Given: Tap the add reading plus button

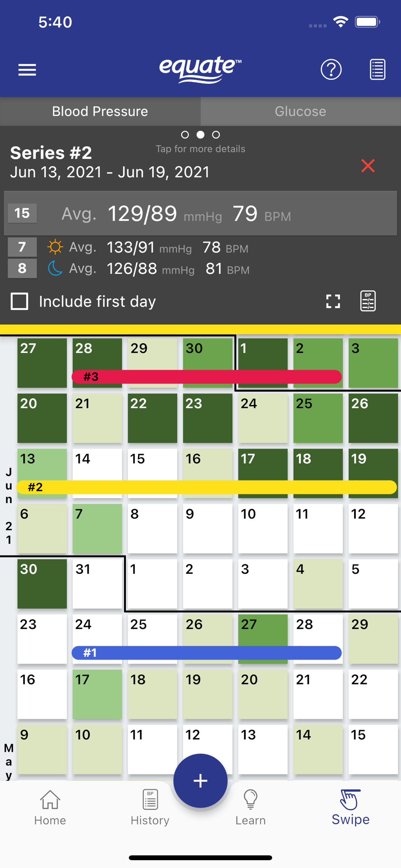Looking at the screenshot, I should point(200,781).
